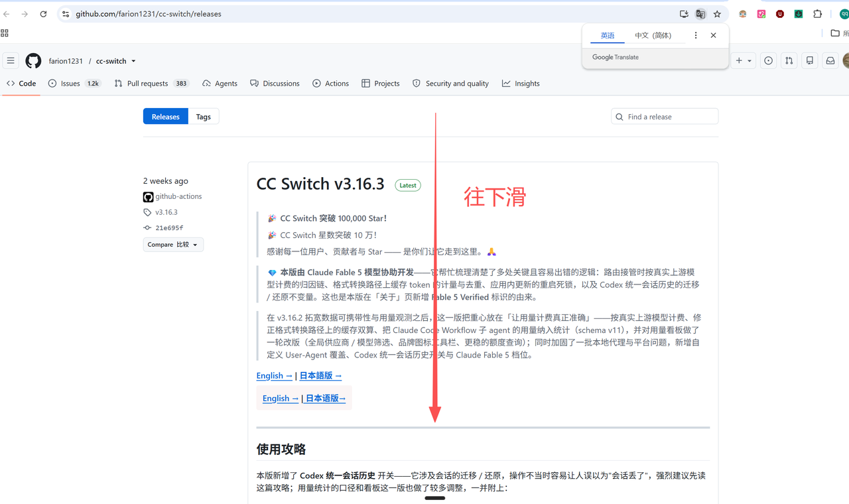Open the owl-face extension icon
This screenshot has height=504, width=849.
[743, 14]
